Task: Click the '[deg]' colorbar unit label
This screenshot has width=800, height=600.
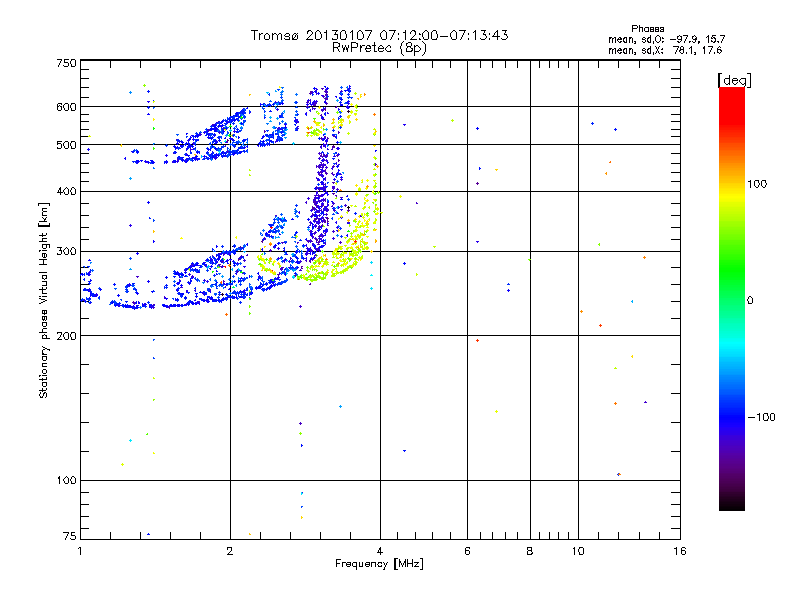Action: [x=734, y=80]
